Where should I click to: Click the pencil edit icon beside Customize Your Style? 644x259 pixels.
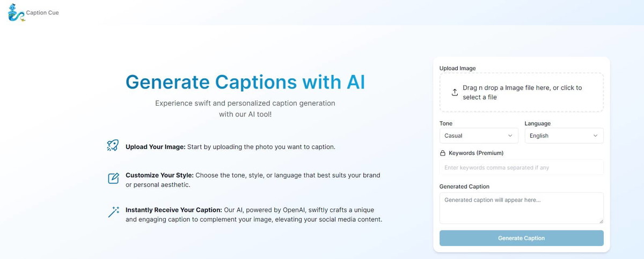click(x=113, y=179)
